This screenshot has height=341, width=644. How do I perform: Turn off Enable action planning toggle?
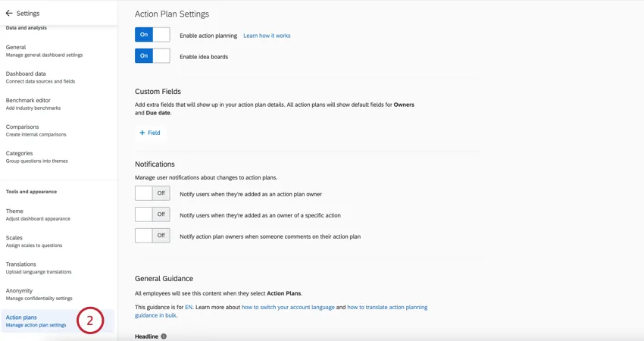click(152, 35)
